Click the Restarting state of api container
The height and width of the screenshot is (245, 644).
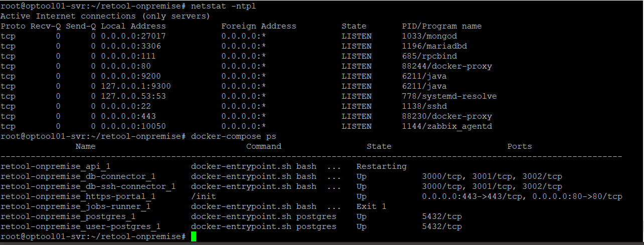[x=382, y=166]
